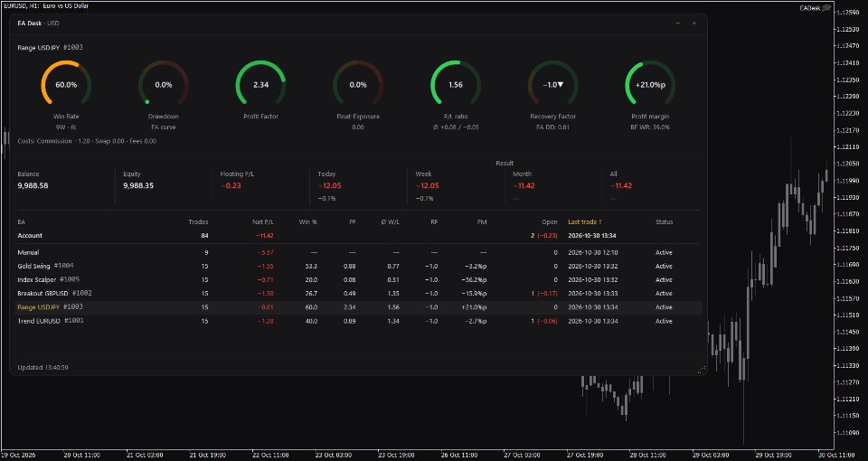Screen dimensions: 868x461
Task: Sort the table by the PF column header
Action: 352,222
